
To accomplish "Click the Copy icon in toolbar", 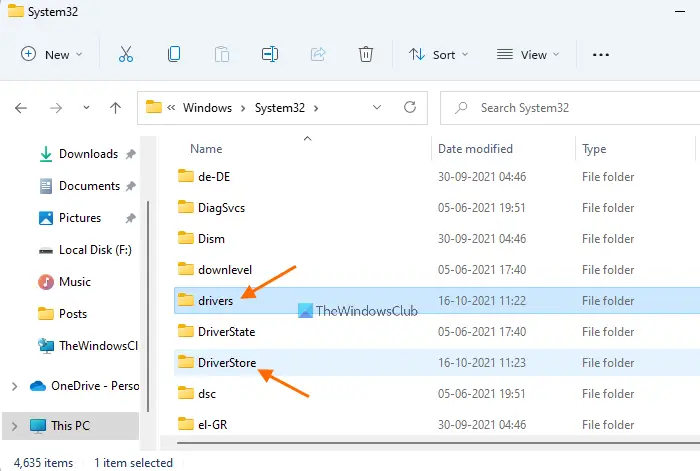I will 174,54.
